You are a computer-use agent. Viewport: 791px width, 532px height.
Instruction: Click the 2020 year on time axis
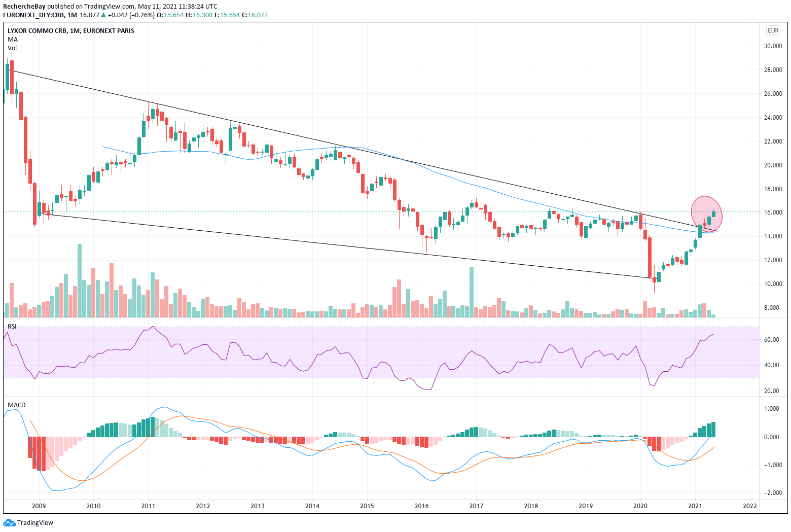640,506
